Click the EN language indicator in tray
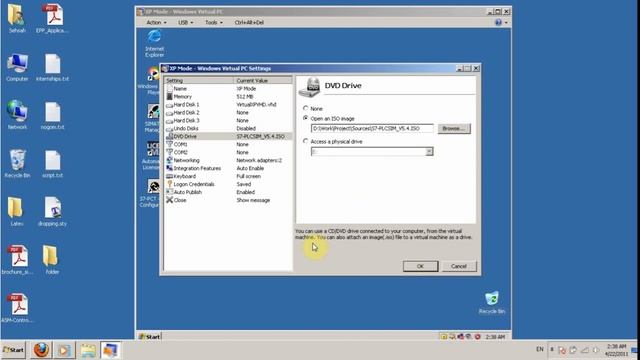The width and height of the screenshot is (640, 360). point(540,349)
